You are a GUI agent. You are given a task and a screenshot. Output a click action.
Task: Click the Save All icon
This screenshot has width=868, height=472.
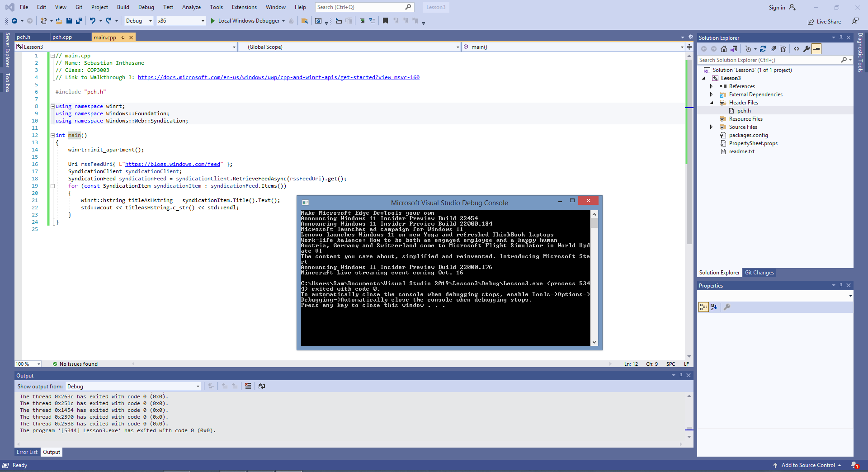pyautogui.click(x=79, y=21)
